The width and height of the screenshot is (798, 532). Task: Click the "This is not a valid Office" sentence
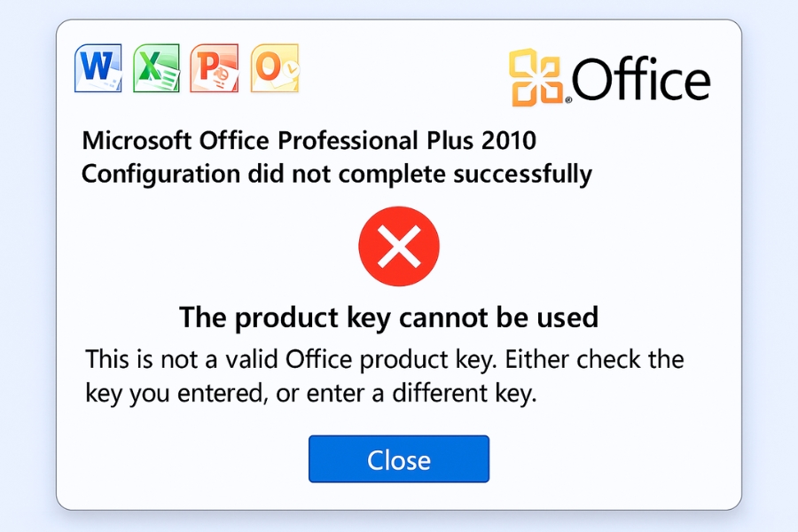click(x=290, y=360)
